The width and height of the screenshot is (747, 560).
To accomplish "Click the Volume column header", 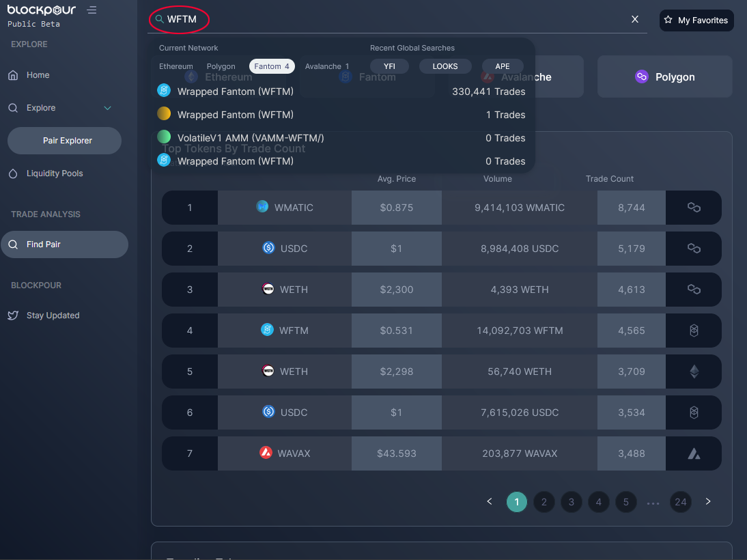I will click(x=497, y=179).
